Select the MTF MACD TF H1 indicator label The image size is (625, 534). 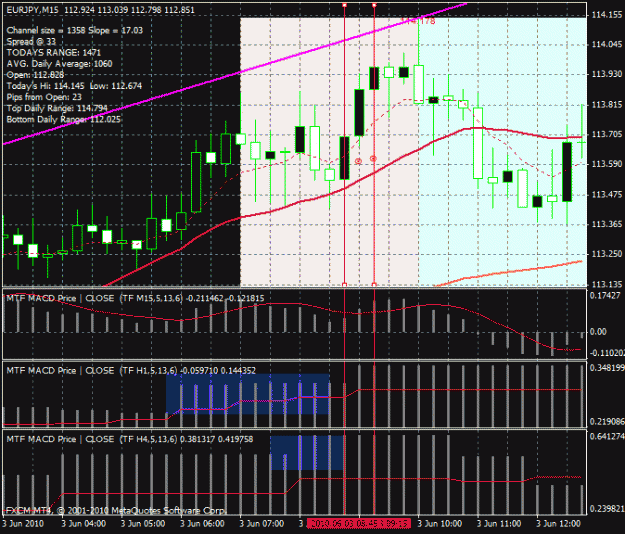pos(131,371)
